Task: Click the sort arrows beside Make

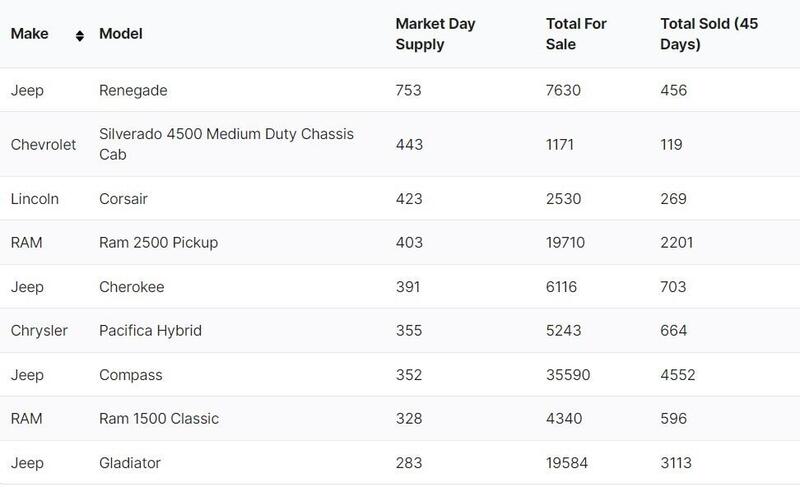Action: [x=80, y=36]
